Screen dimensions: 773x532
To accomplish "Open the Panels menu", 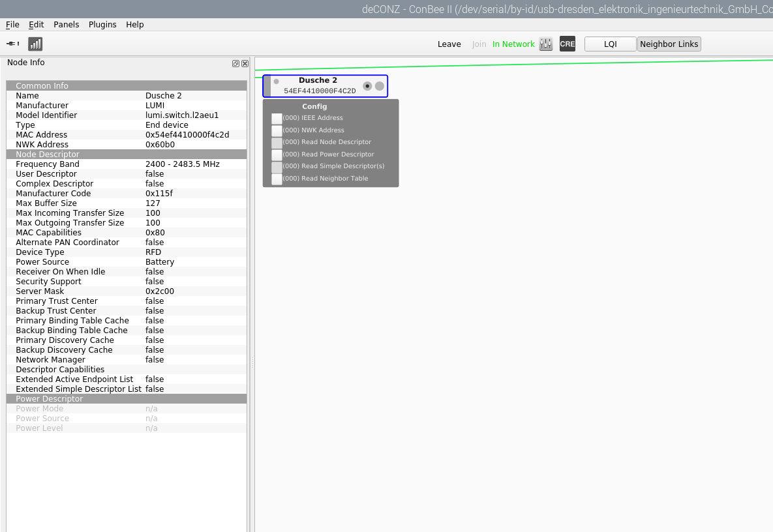I will click(x=66, y=25).
